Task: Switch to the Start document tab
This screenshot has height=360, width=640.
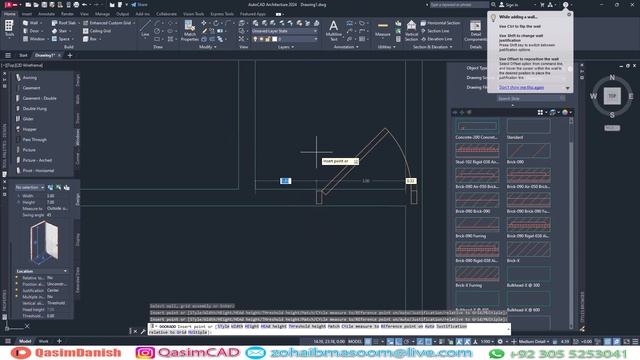Action: click(23, 55)
